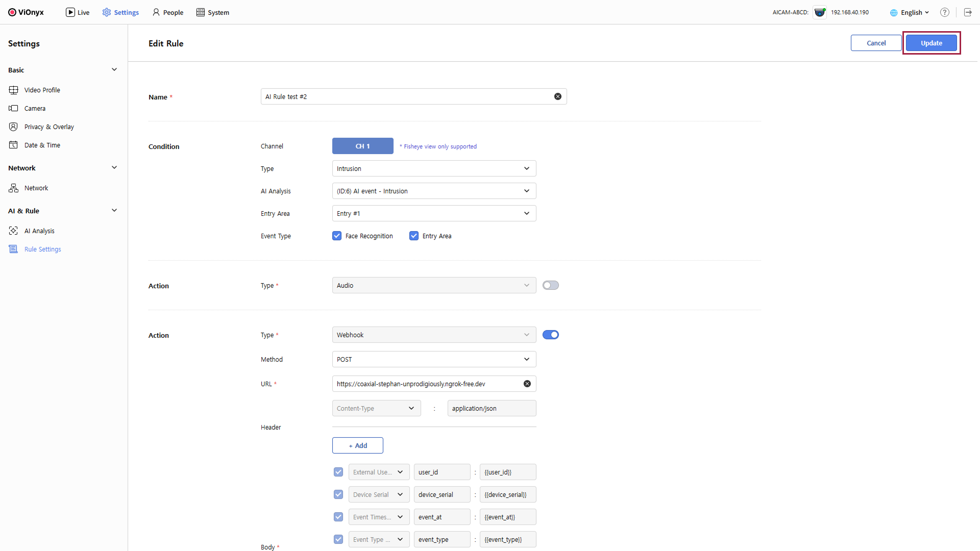Uncheck the Entry Area checkbox
Screen dimensions: 980x551
tap(414, 236)
